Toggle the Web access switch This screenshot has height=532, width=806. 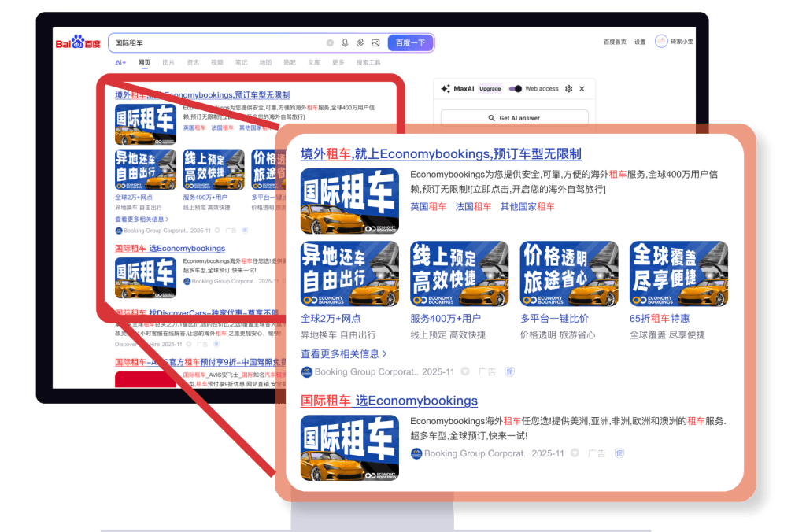(x=516, y=89)
